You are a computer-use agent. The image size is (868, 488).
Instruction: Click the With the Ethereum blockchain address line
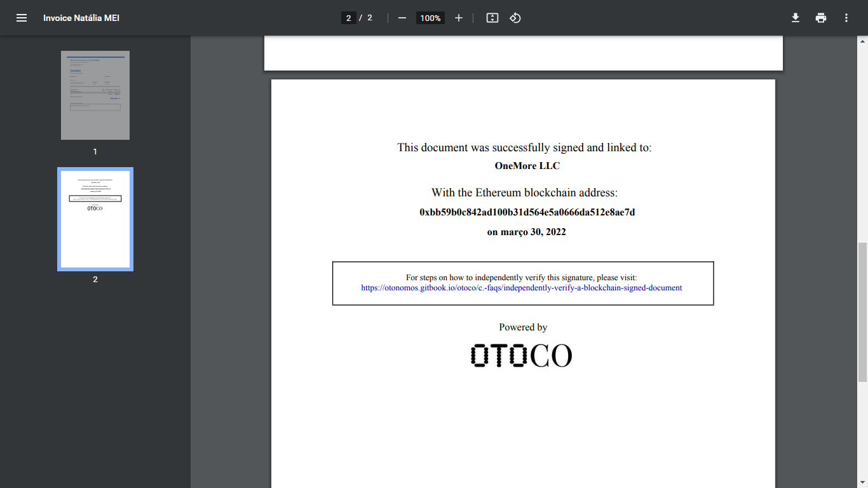point(524,193)
